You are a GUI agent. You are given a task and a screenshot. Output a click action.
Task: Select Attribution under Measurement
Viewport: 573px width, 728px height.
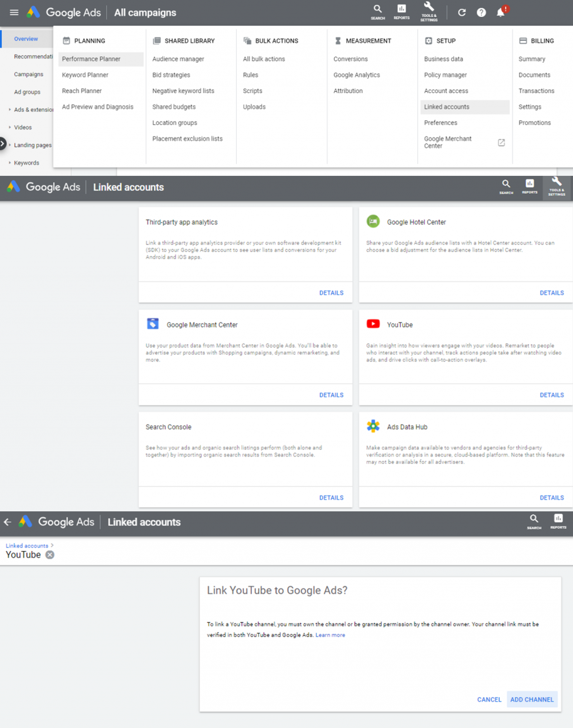pyautogui.click(x=348, y=91)
